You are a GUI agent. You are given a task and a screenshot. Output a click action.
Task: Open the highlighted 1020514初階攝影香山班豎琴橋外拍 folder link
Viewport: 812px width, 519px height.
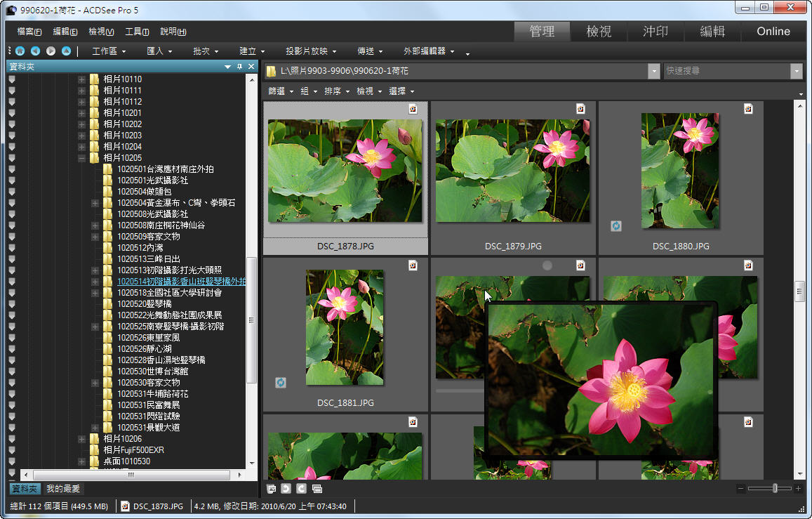[x=181, y=281]
